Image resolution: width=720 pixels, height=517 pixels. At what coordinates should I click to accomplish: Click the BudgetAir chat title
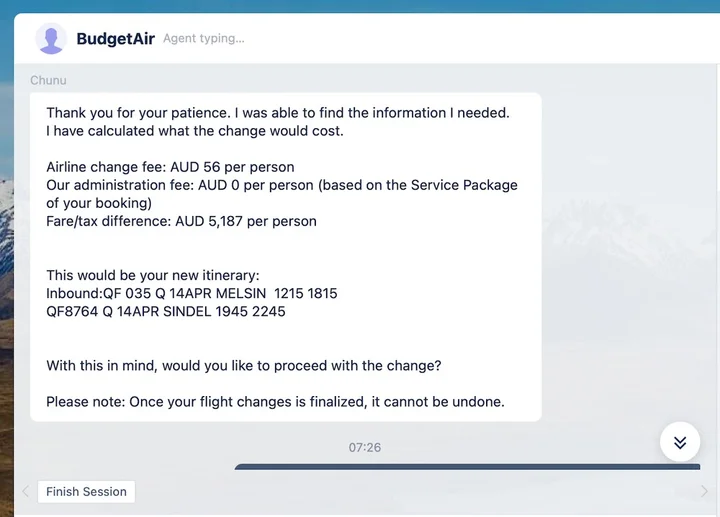tap(115, 39)
